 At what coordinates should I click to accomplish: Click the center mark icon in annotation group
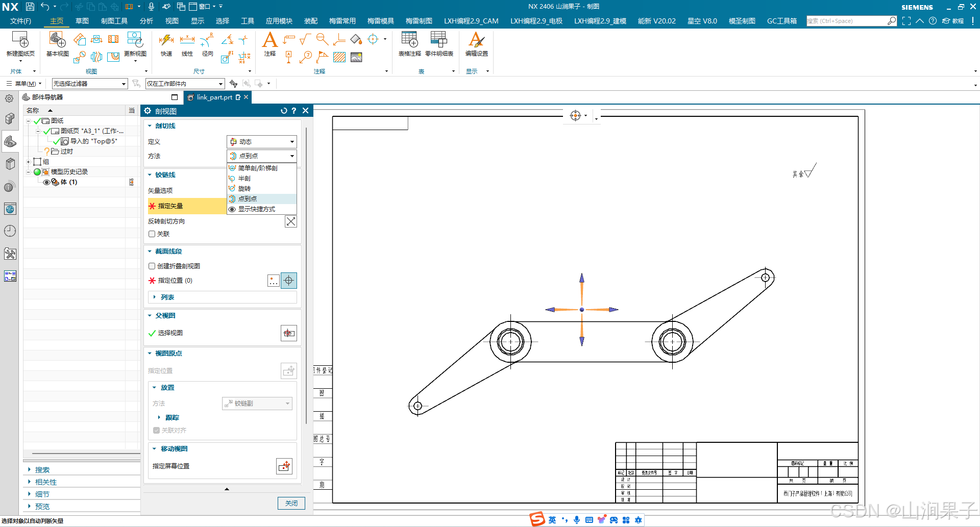[x=373, y=39]
